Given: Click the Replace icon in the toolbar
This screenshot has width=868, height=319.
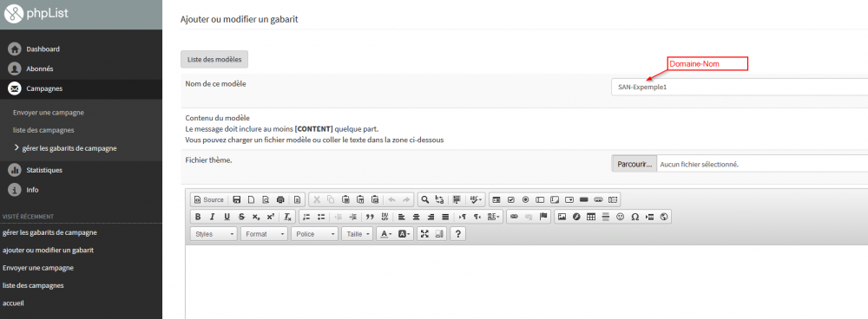Looking at the screenshot, I should [x=439, y=199].
